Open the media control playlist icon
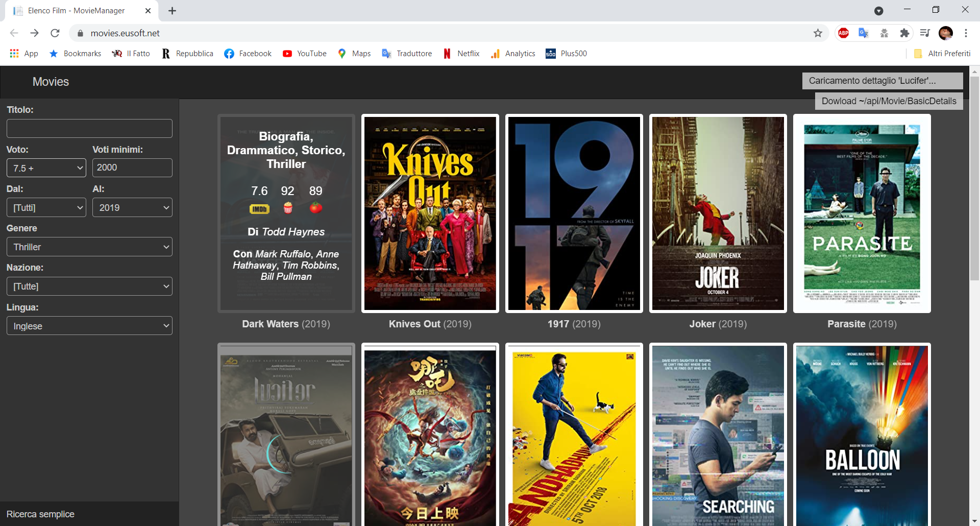 pyautogui.click(x=925, y=33)
